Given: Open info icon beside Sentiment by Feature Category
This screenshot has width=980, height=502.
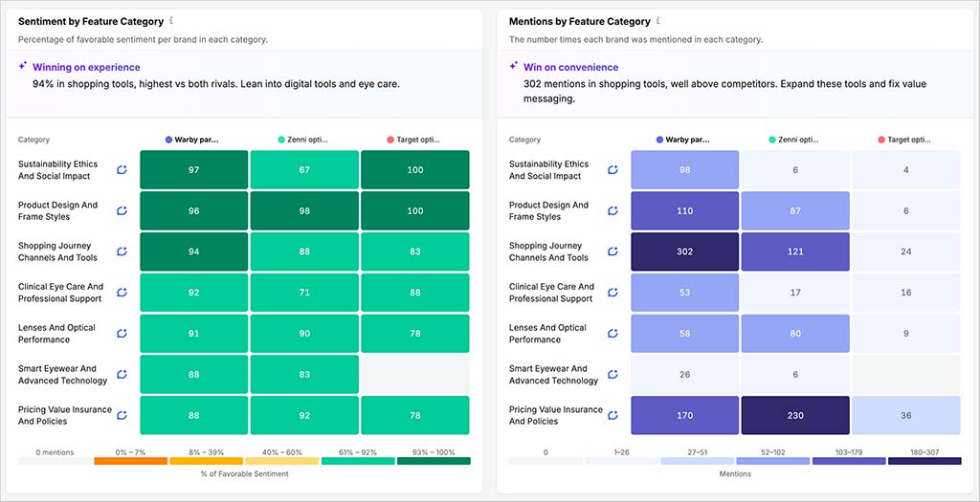Looking at the screenshot, I should (171, 21).
